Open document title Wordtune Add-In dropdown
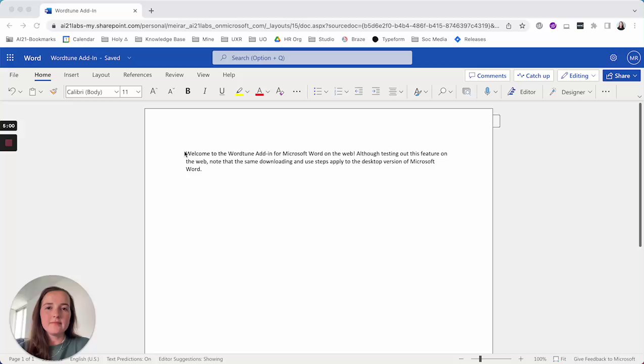 click(129, 58)
